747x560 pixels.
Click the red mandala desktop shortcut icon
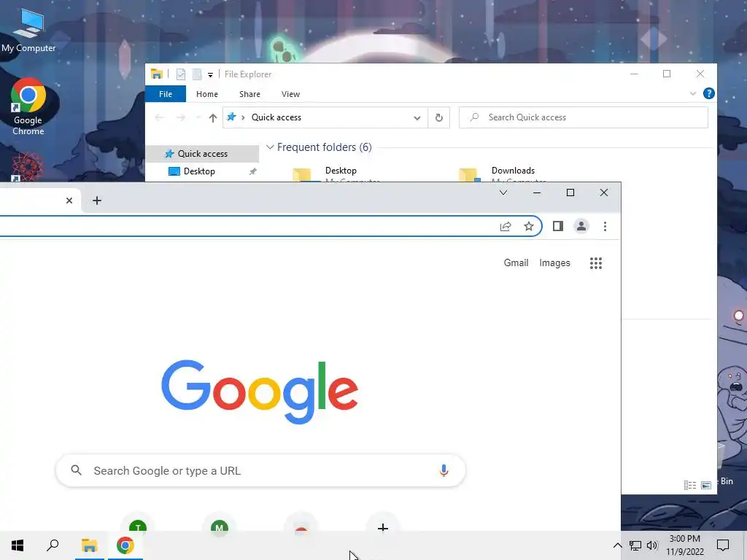tap(27, 167)
